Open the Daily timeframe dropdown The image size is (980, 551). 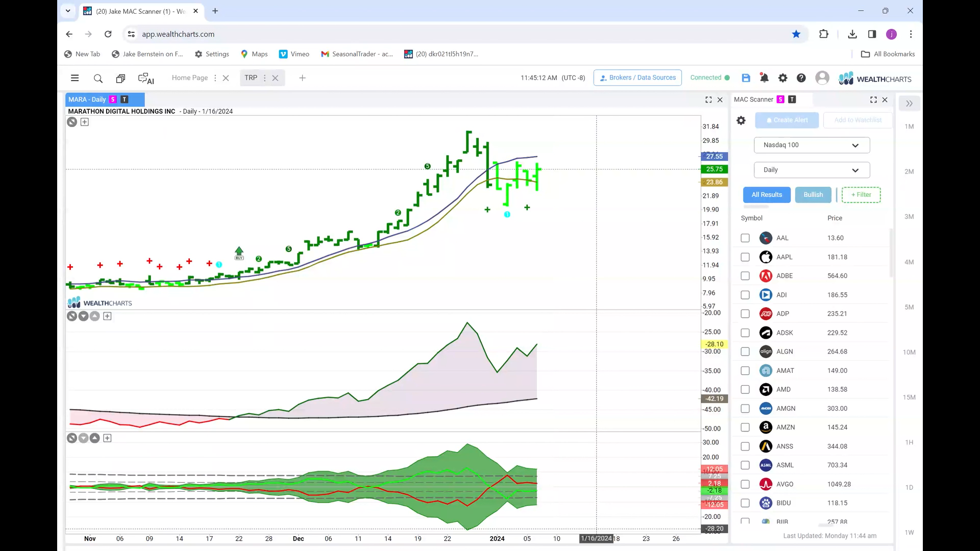coord(812,170)
